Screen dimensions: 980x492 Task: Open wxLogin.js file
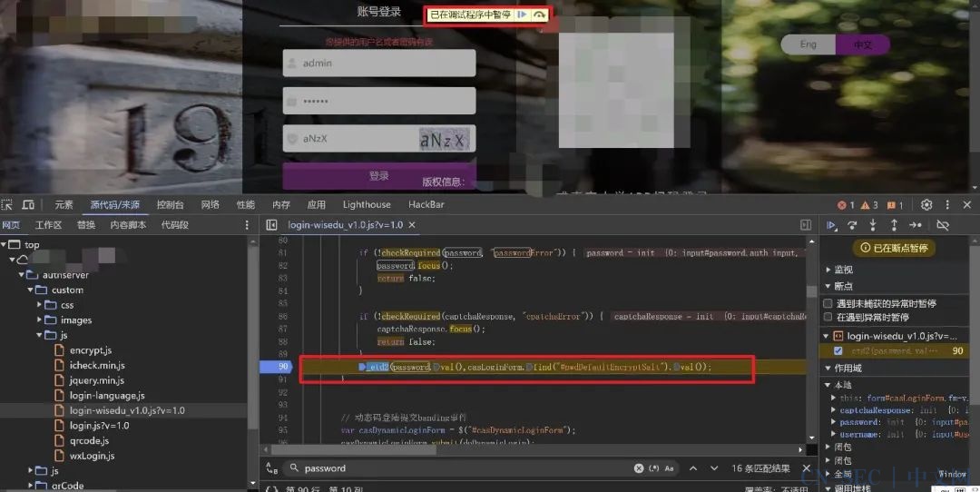[92, 455]
